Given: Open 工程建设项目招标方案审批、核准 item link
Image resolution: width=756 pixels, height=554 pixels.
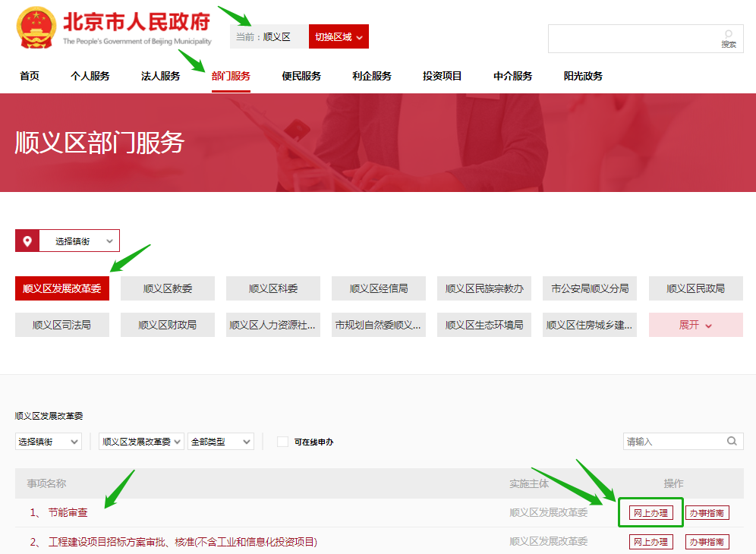Looking at the screenshot, I should click(x=183, y=542).
